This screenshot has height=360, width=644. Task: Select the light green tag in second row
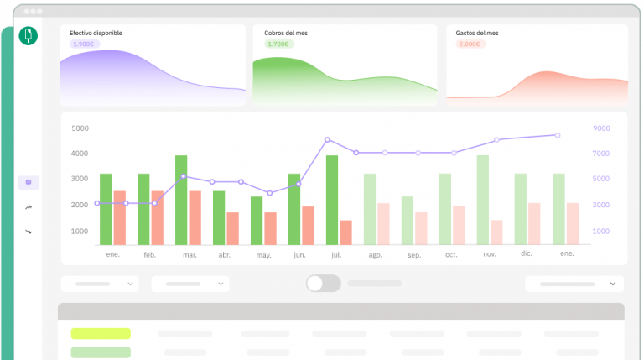pos(101,352)
